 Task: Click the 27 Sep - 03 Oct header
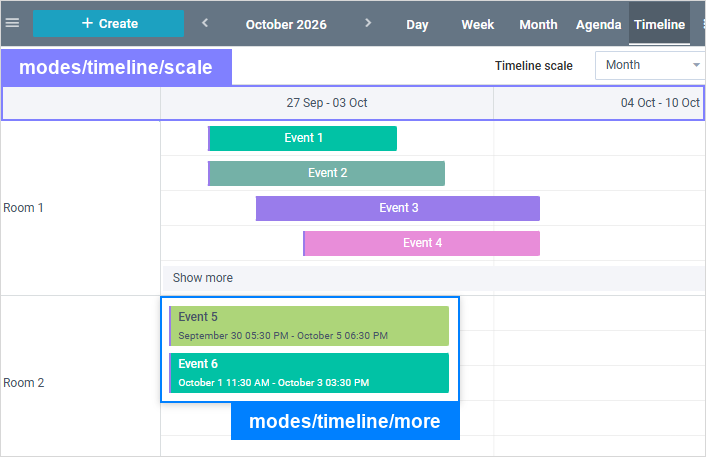[x=327, y=103]
